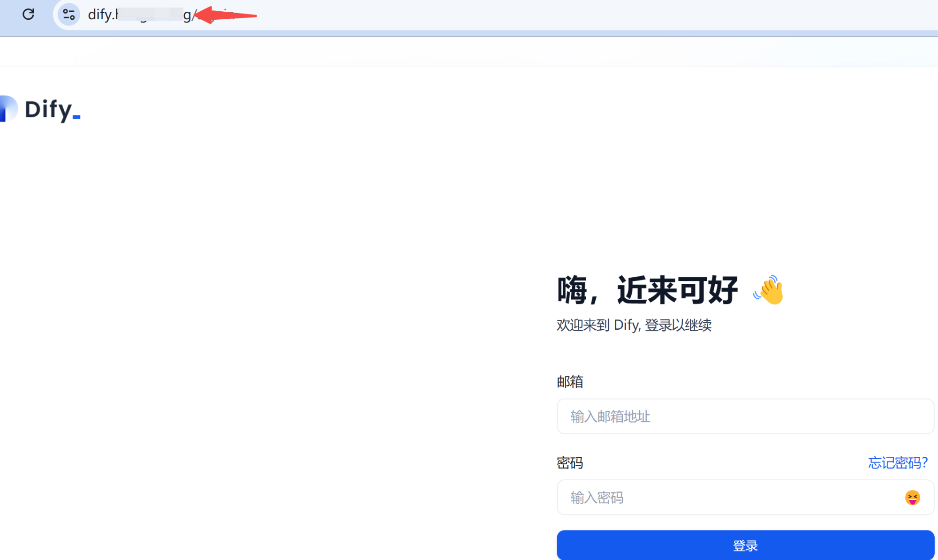Click the 密码 field label
Screen dimensions: 938x560
[x=570, y=463]
